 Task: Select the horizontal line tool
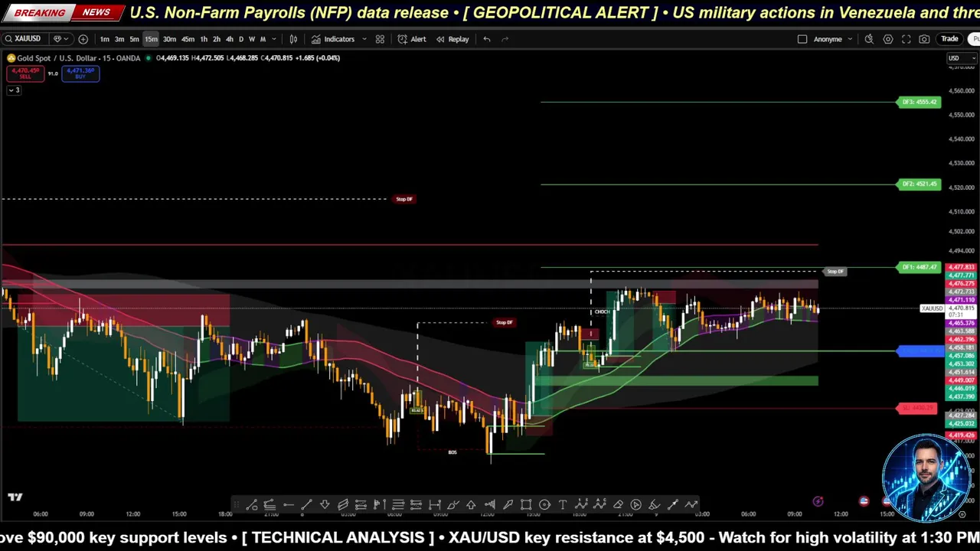(289, 505)
